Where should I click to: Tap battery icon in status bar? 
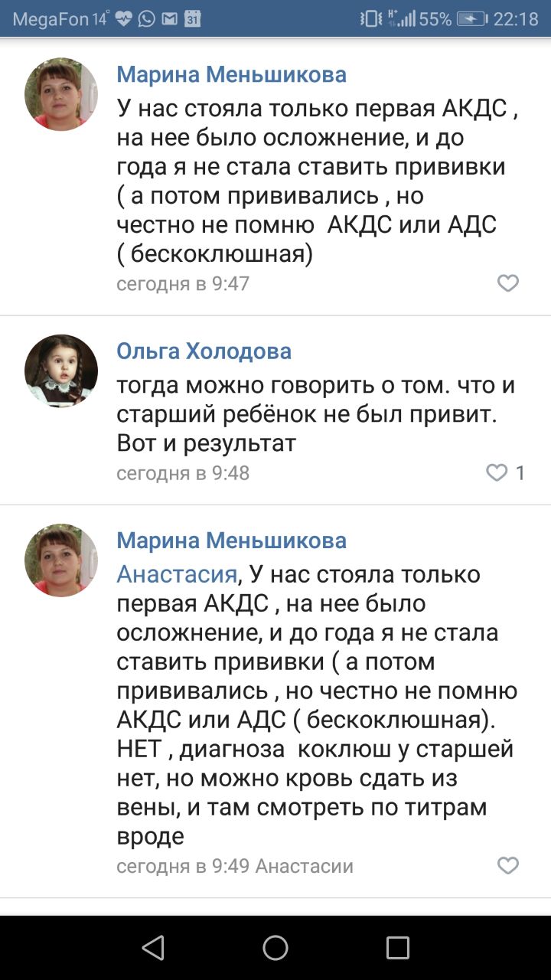pyautogui.click(x=472, y=19)
